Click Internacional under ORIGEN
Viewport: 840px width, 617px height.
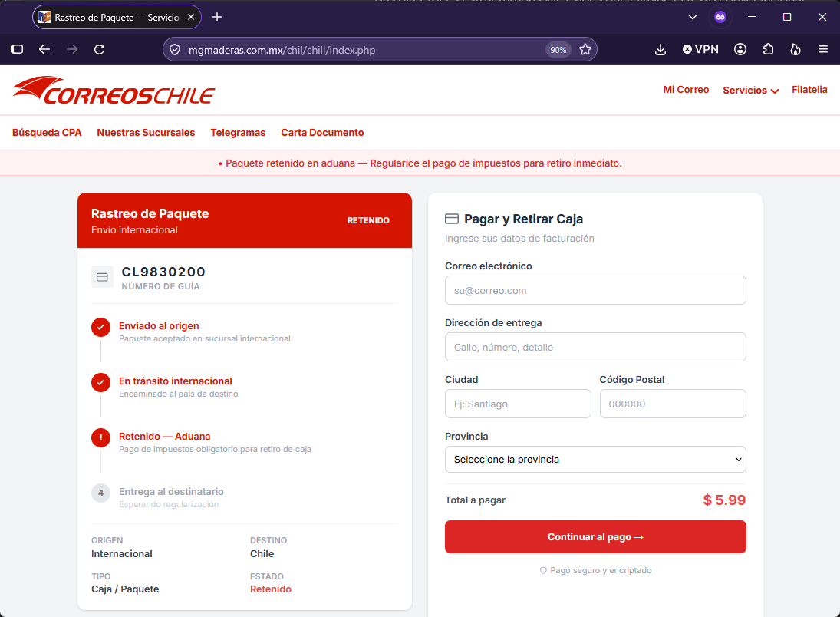122,554
